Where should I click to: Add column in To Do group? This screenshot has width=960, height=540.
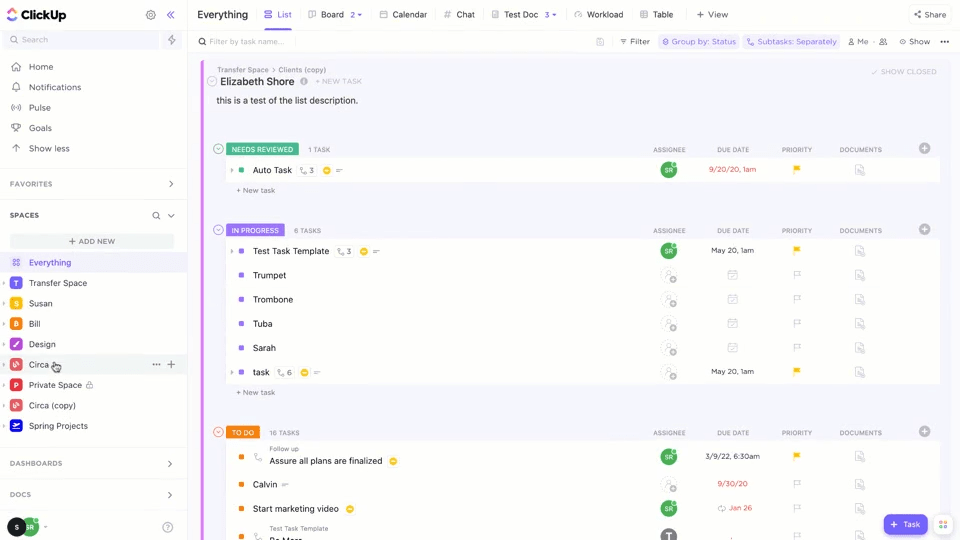924,432
